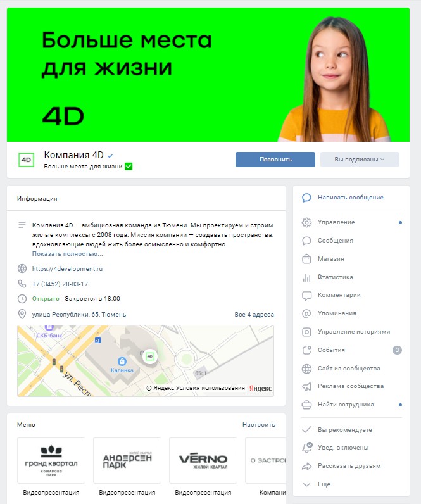Viewport: 421px width, 504px height.
Task: Open Условия использования link on map
Action: pos(210,388)
